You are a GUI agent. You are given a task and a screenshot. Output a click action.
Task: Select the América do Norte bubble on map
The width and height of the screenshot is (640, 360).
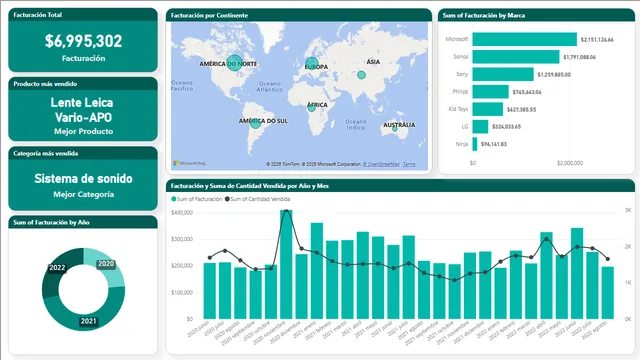[x=234, y=63]
